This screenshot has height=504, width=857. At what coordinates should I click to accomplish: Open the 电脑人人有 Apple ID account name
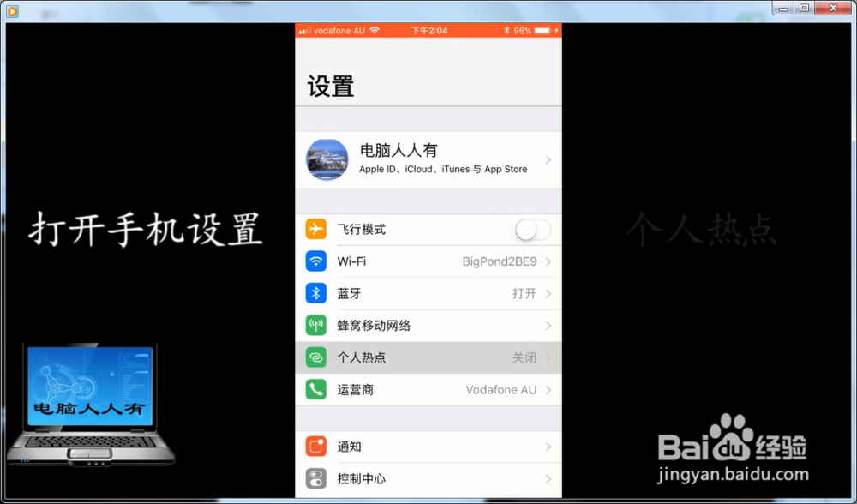pyautogui.click(x=399, y=150)
